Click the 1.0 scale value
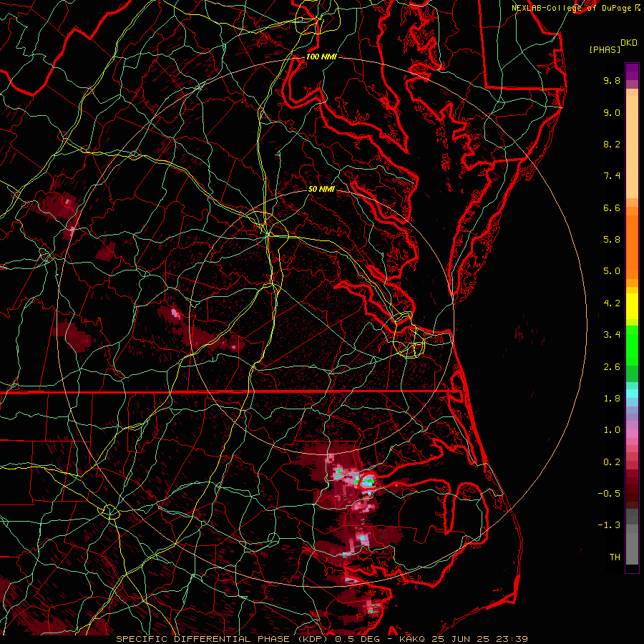This screenshot has height=644, width=644. pos(612,430)
